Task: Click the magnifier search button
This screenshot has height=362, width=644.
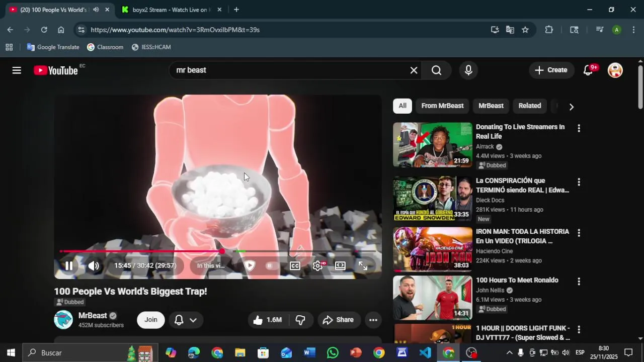Action: click(x=436, y=70)
